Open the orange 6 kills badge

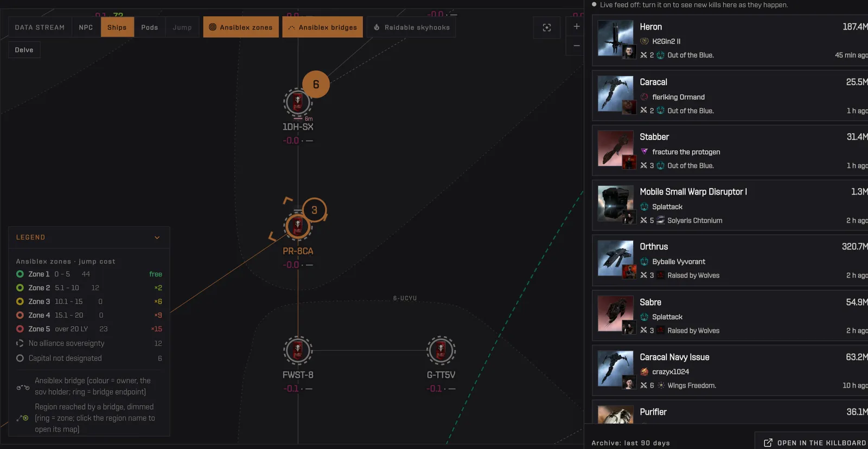316,85
